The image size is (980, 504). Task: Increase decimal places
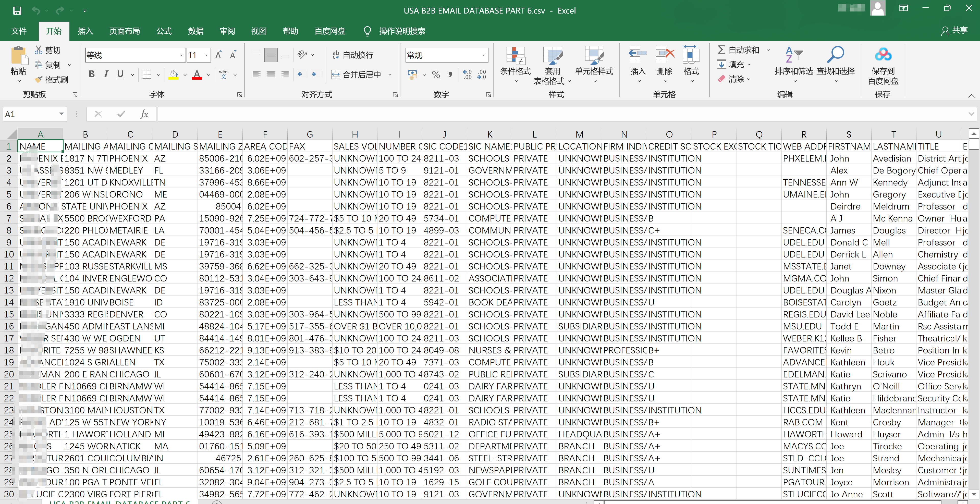tap(468, 74)
